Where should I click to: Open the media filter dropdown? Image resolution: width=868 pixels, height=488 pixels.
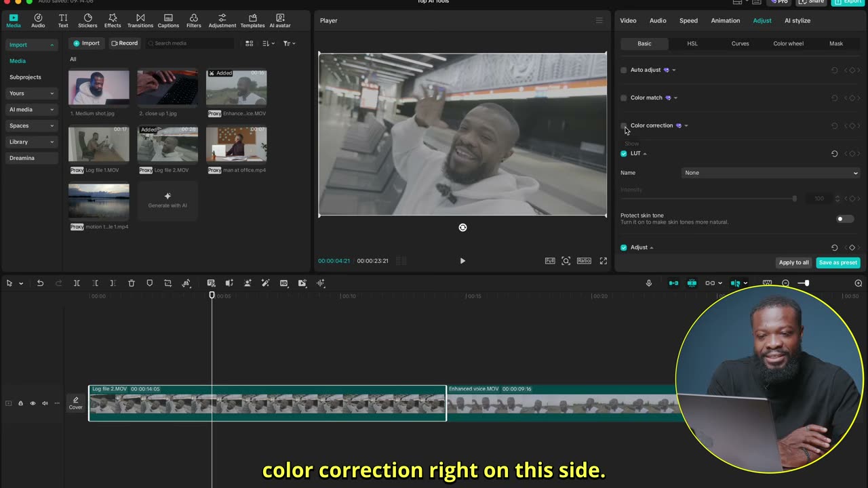tap(289, 43)
